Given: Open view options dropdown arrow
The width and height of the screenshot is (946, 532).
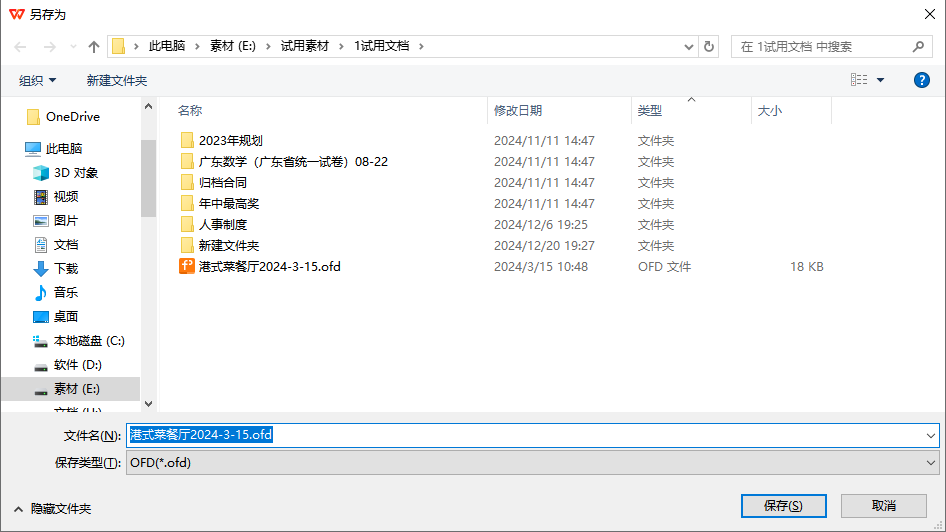Looking at the screenshot, I should 880,80.
